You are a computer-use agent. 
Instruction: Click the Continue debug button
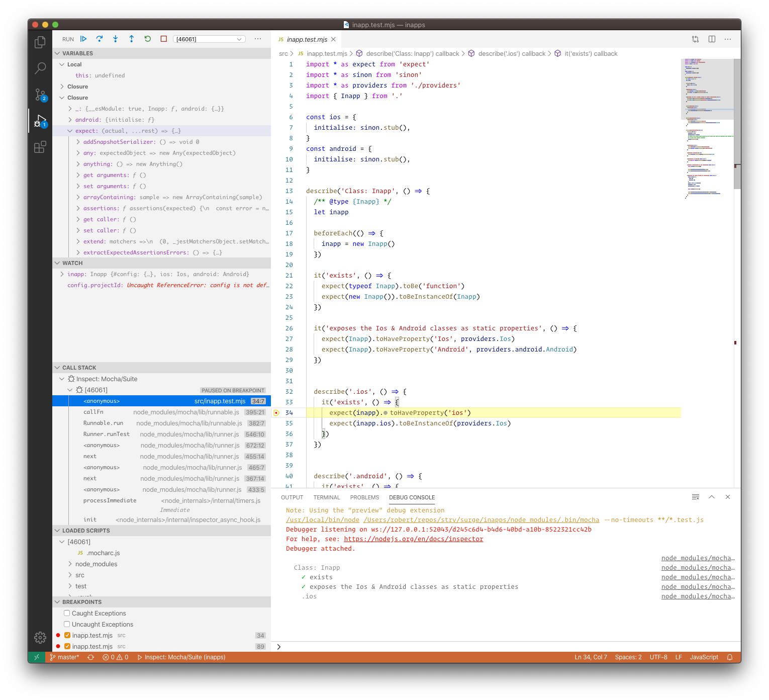coord(83,39)
